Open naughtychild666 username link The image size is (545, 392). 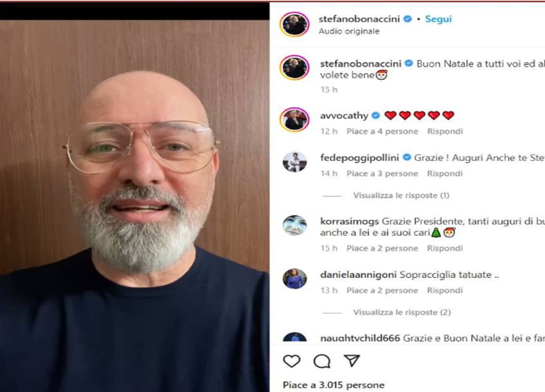point(360,338)
